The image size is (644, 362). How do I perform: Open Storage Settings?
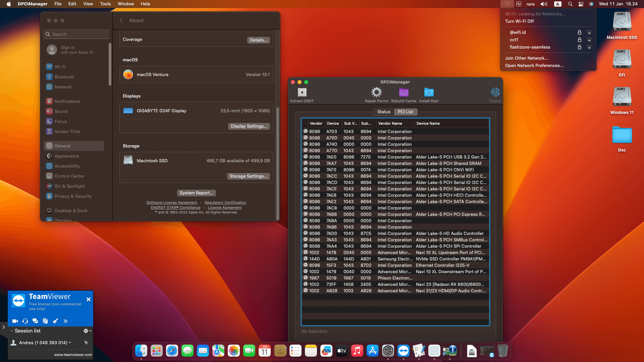pyautogui.click(x=248, y=176)
